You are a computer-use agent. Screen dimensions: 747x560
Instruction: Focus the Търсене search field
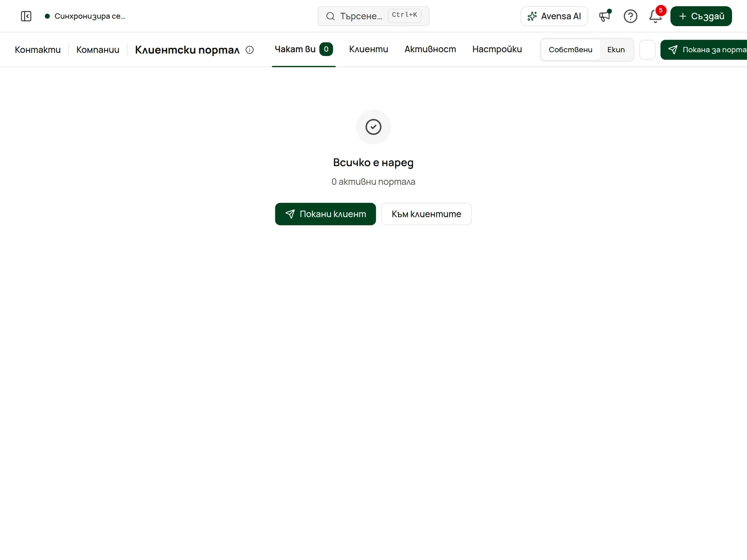point(373,16)
